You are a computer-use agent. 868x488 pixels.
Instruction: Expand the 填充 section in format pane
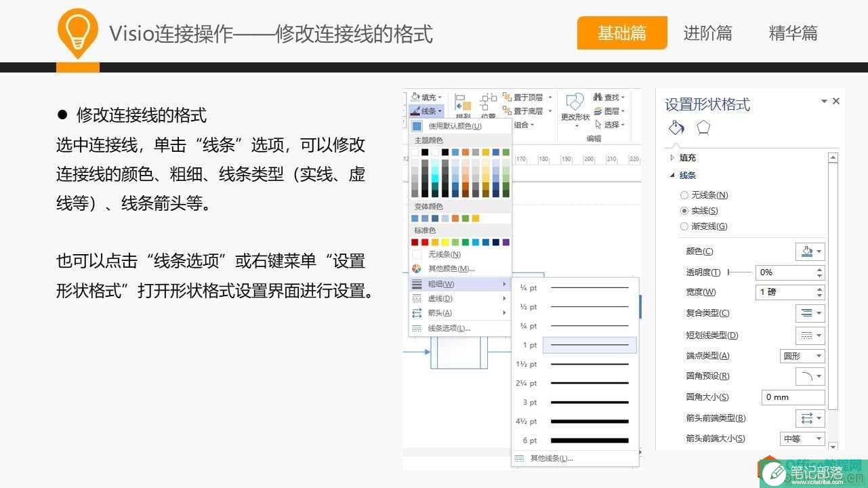pos(683,157)
